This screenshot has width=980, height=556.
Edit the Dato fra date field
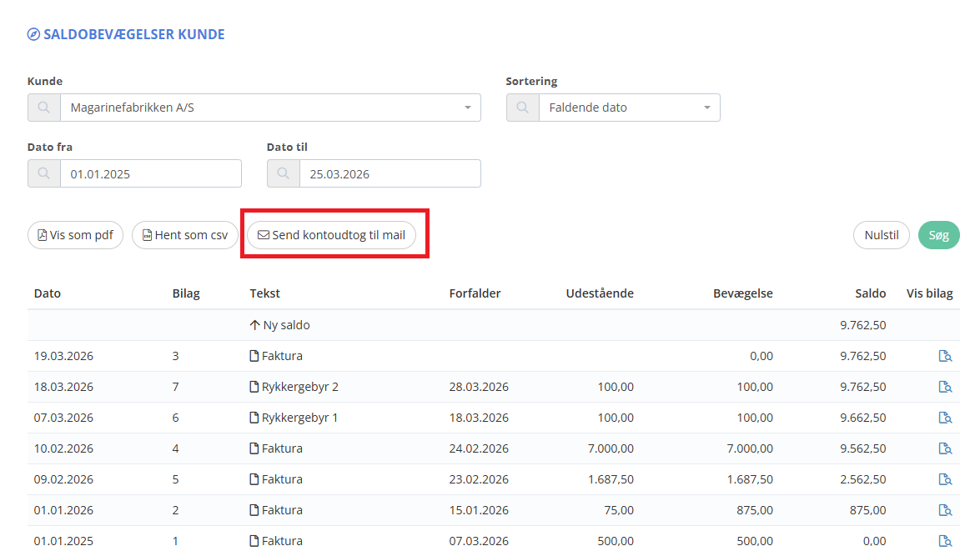150,173
